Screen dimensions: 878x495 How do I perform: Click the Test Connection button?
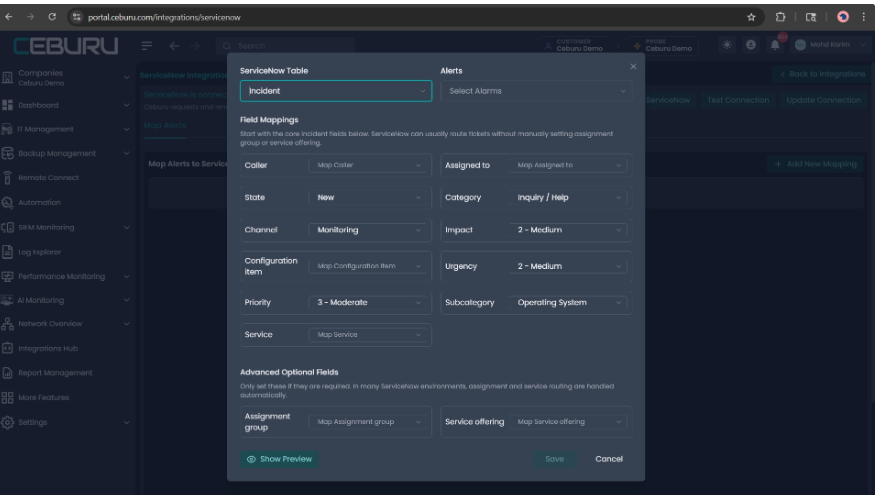[737, 100]
